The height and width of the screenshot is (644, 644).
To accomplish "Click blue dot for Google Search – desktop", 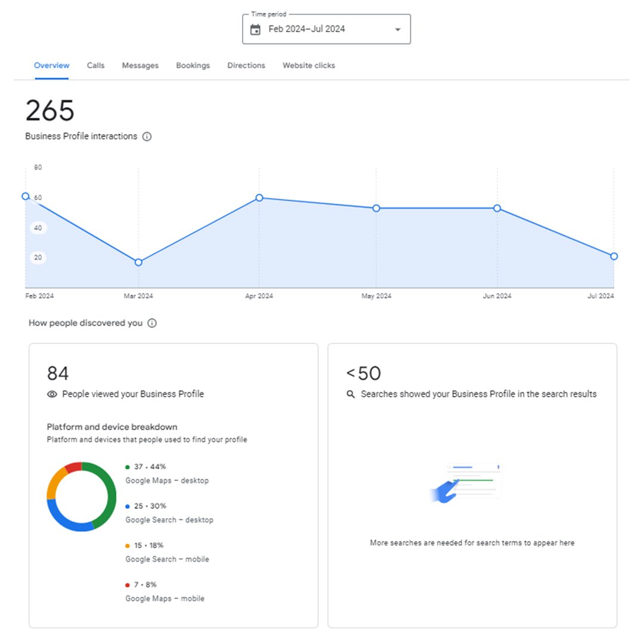I will [128, 506].
